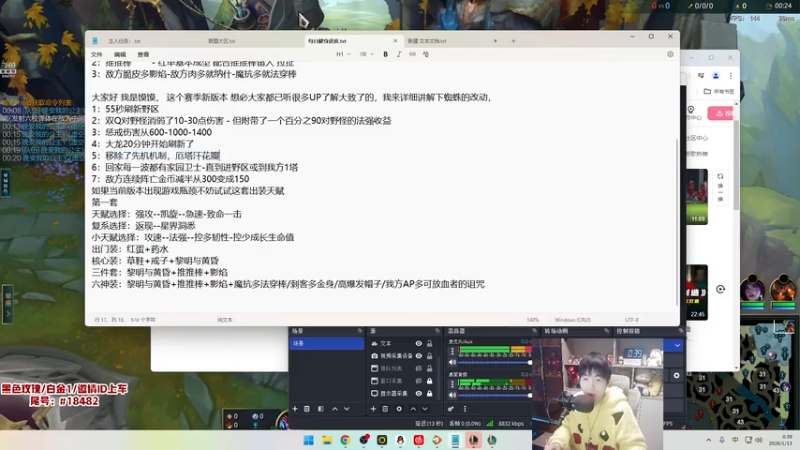Open Notepad settings gear
The image size is (800, 450).
pyautogui.click(x=670, y=54)
